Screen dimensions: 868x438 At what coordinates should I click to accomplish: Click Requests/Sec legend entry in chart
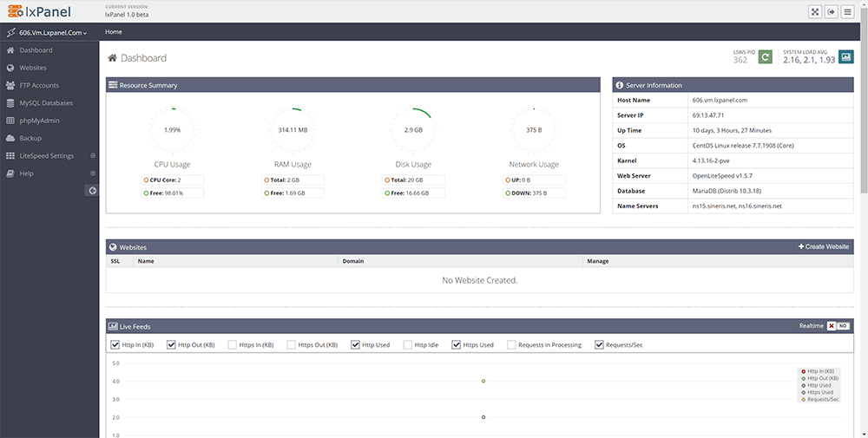pos(820,399)
